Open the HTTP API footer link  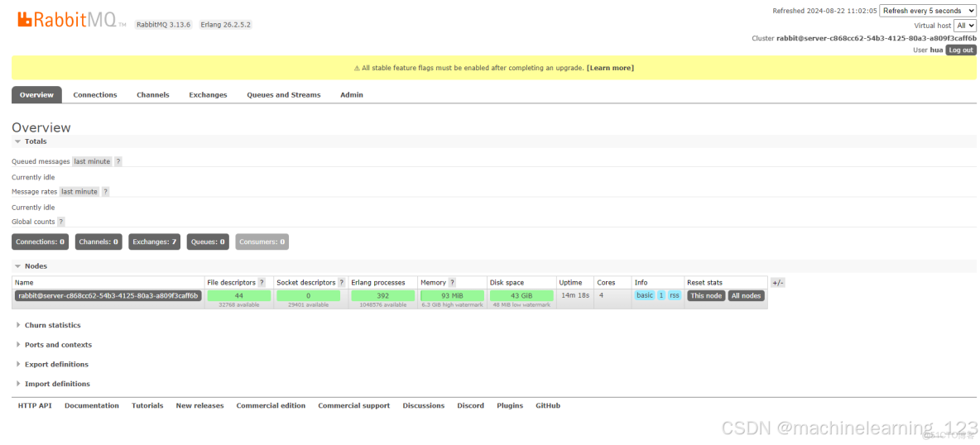pos(35,405)
